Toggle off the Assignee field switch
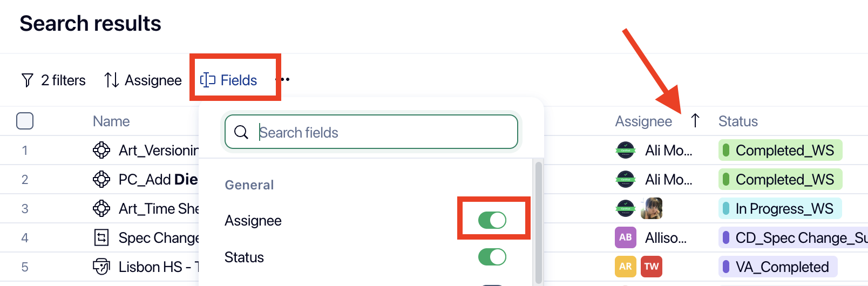 pos(492,220)
